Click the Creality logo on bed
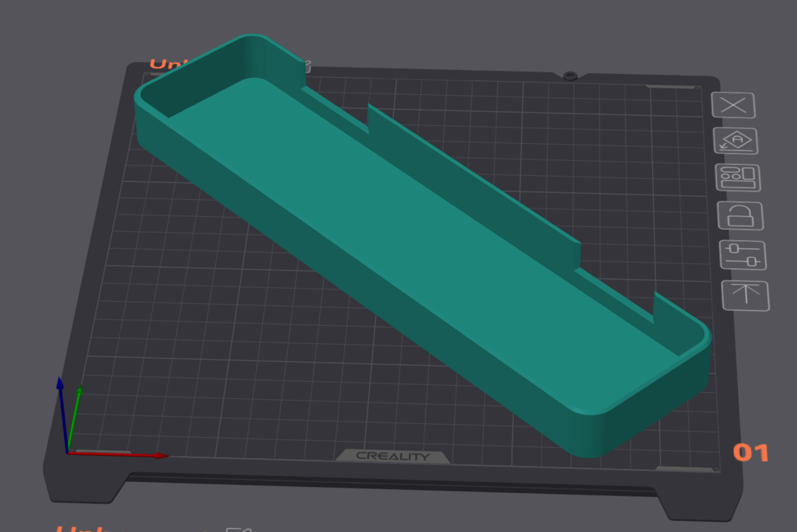Image resolution: width=797 pixels, height=532 pixels. pos(393,457)
